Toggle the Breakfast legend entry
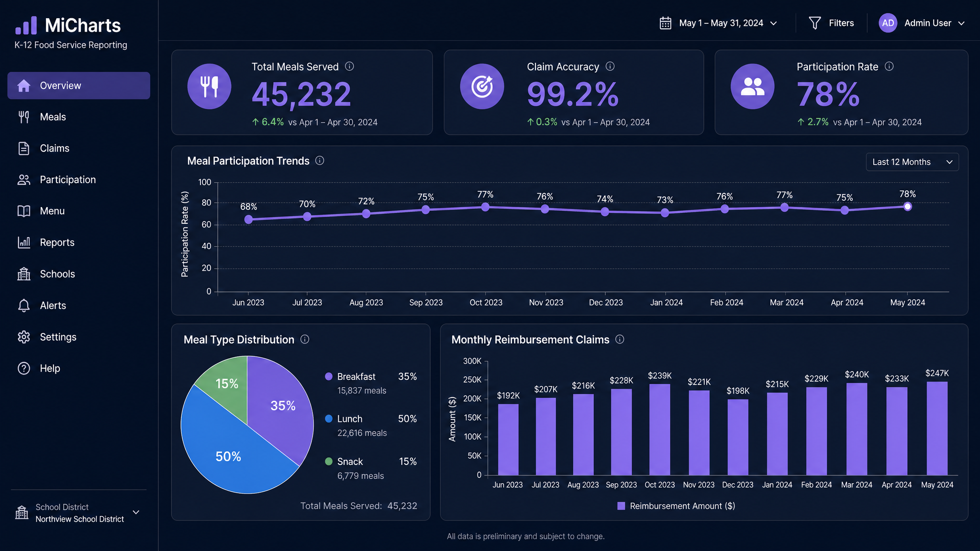980x551 pixels. click(x=371, y=377)
